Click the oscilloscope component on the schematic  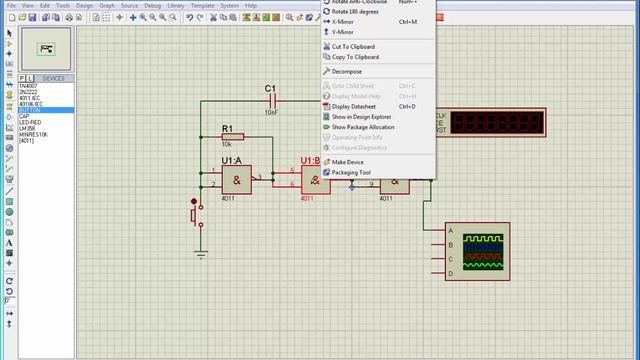pyautogui.click(x=477, y=251)
